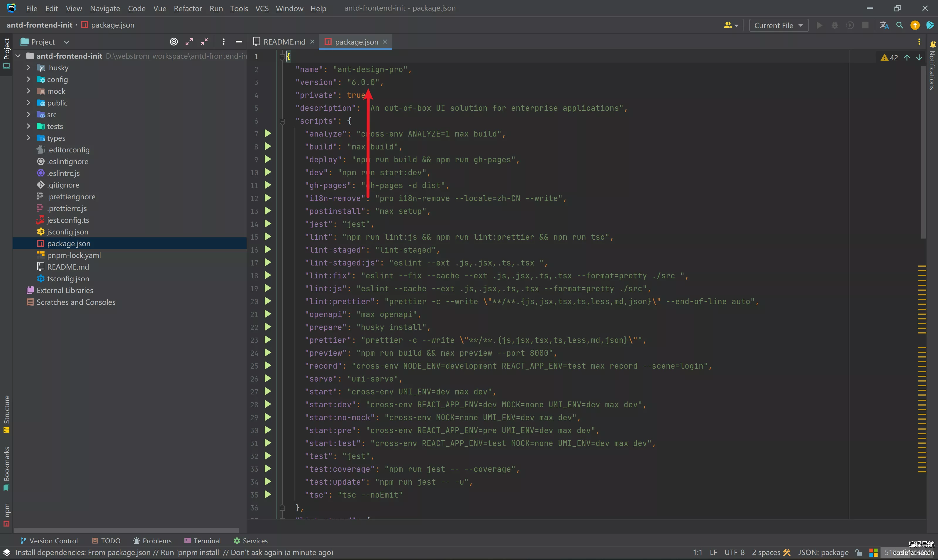Open the Version Control tool window

tap(49, 540)
